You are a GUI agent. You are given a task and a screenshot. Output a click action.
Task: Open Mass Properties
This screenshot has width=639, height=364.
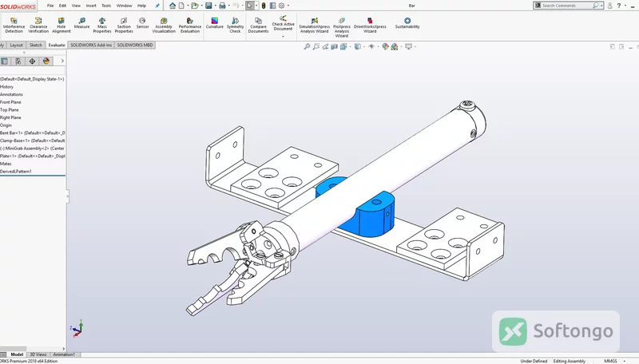tap(102, 26)
